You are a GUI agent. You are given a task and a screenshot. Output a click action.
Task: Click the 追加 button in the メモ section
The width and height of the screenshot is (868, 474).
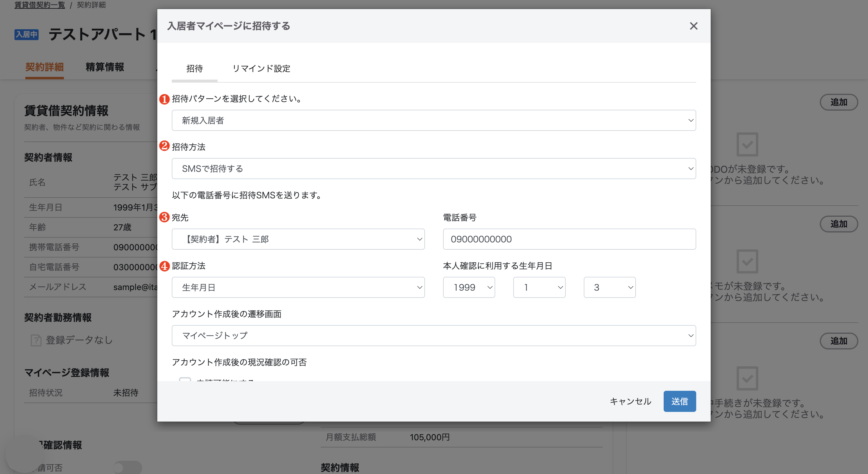click(x=839, y=224)
